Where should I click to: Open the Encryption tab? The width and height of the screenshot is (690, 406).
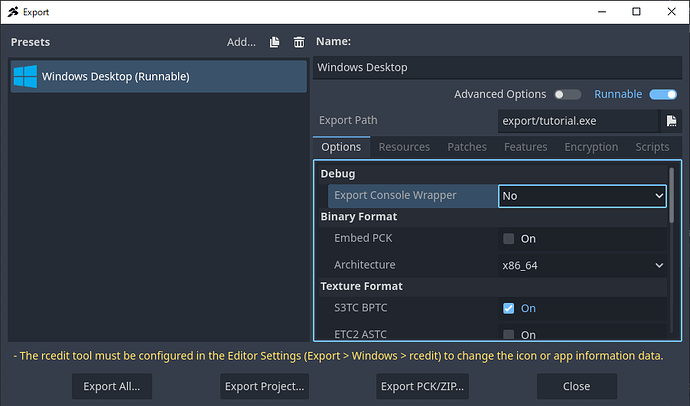pyautogui.click(x=591, y=147)
